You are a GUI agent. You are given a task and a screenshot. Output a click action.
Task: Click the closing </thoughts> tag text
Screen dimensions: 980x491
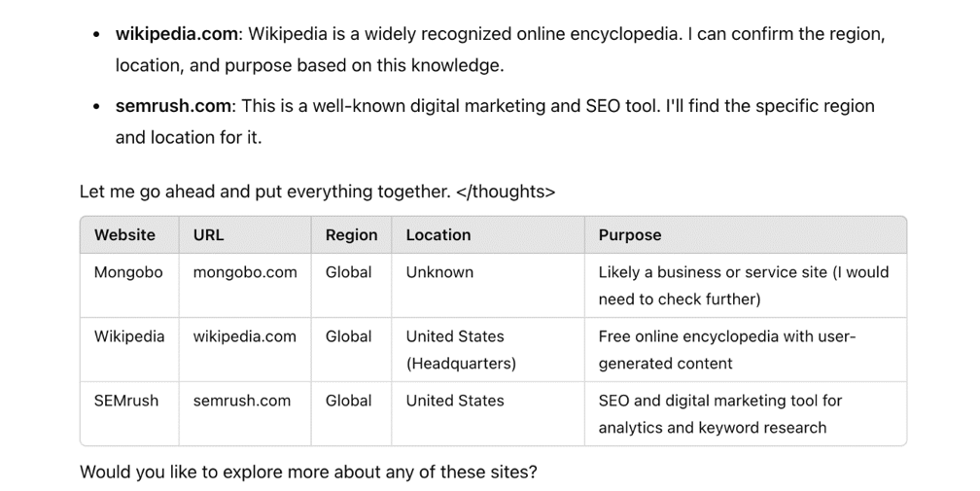(x=506, y=192)
